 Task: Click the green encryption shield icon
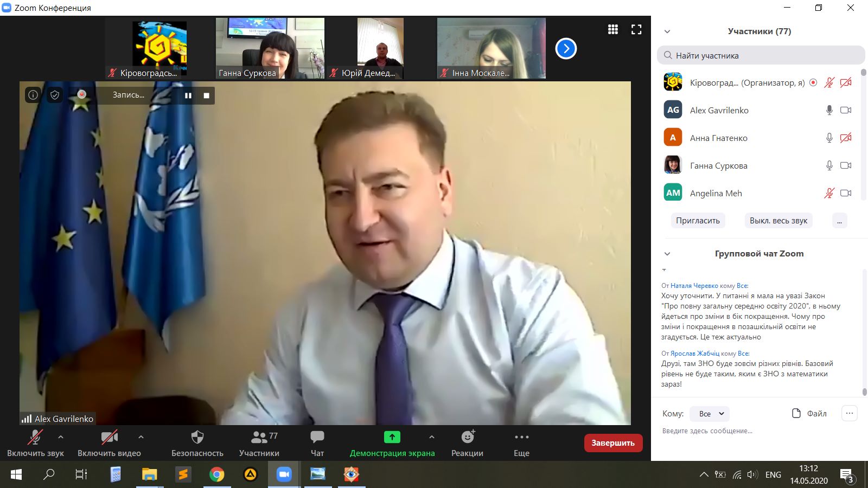(x=55, y=95)
